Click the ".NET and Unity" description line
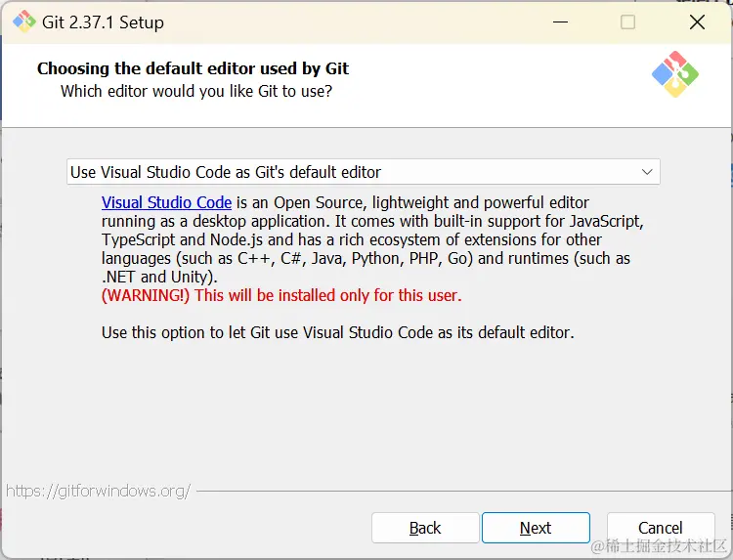Image resolution: width=733 pixels, height=560 pixels. pyautogui.click(x=159, y=277)
